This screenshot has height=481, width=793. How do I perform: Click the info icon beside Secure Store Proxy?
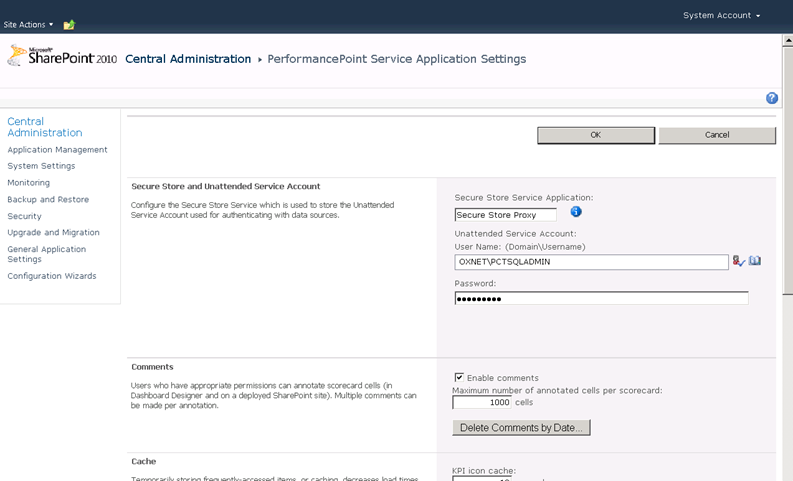576,212
